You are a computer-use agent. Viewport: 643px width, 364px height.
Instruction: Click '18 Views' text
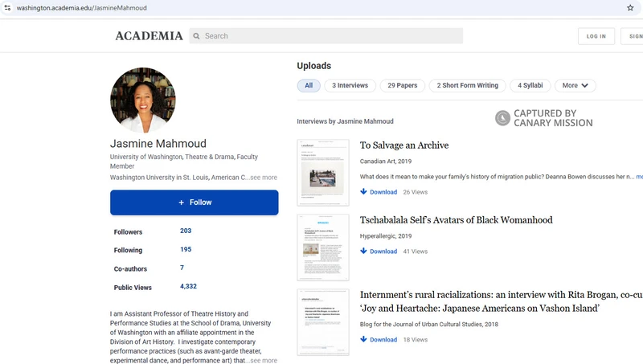pyautogui.click(x=415, y=339)
